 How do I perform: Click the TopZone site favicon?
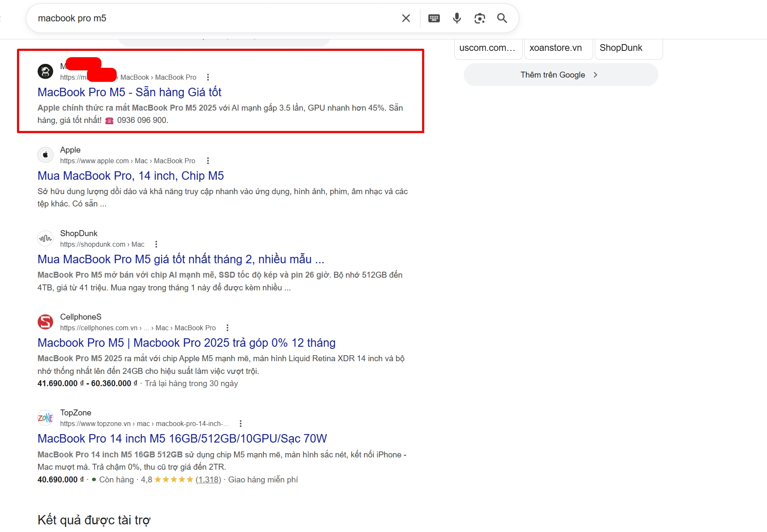[x=45, y=418]
